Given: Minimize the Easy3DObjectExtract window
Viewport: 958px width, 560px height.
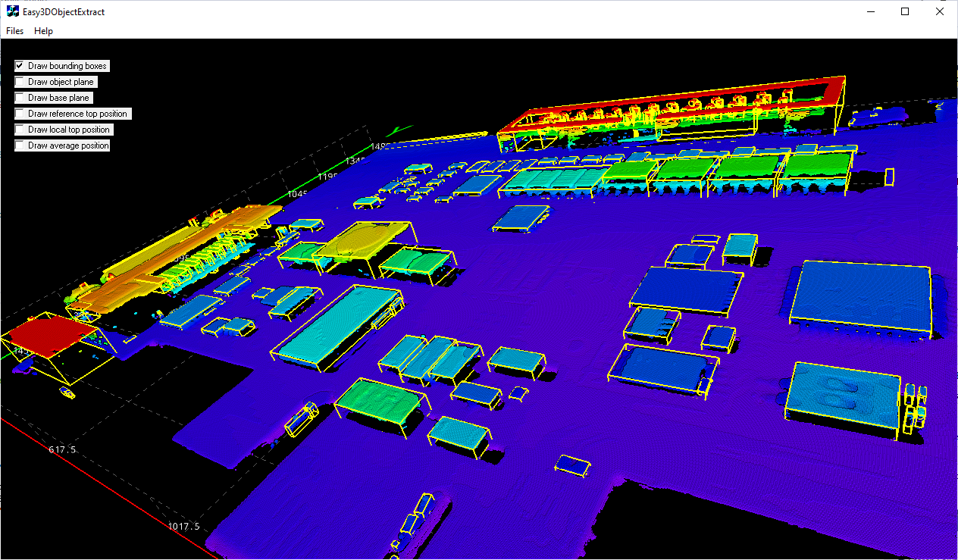Looking at the screenshot, I should (870, 11).
